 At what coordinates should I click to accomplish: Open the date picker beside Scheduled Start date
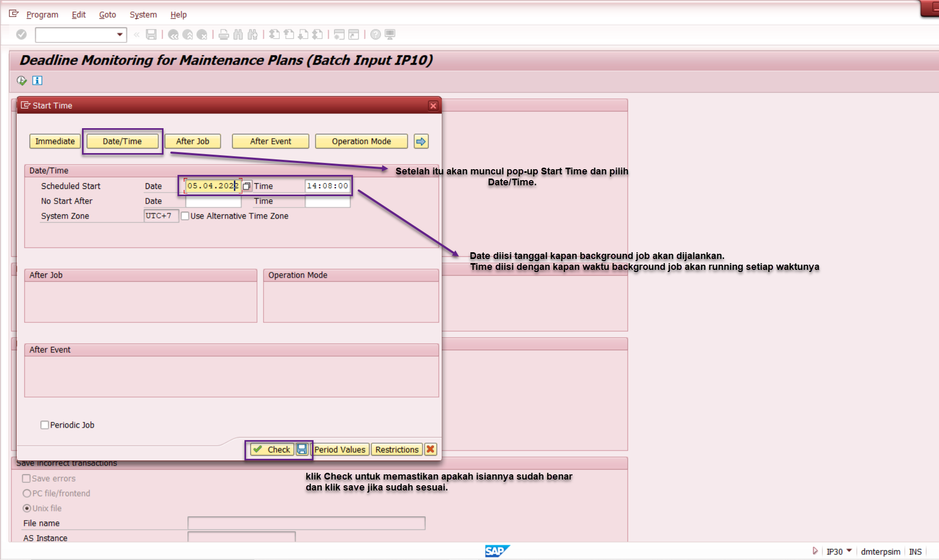247,186
